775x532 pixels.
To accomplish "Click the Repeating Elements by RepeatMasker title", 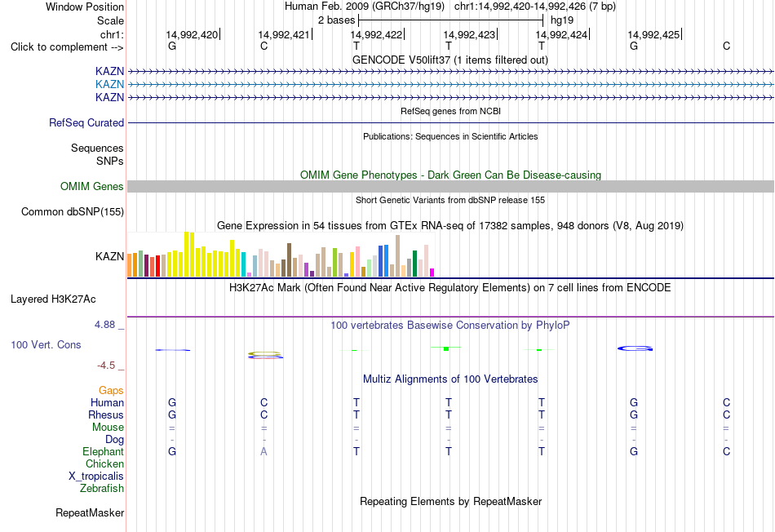I will (450, 501).
